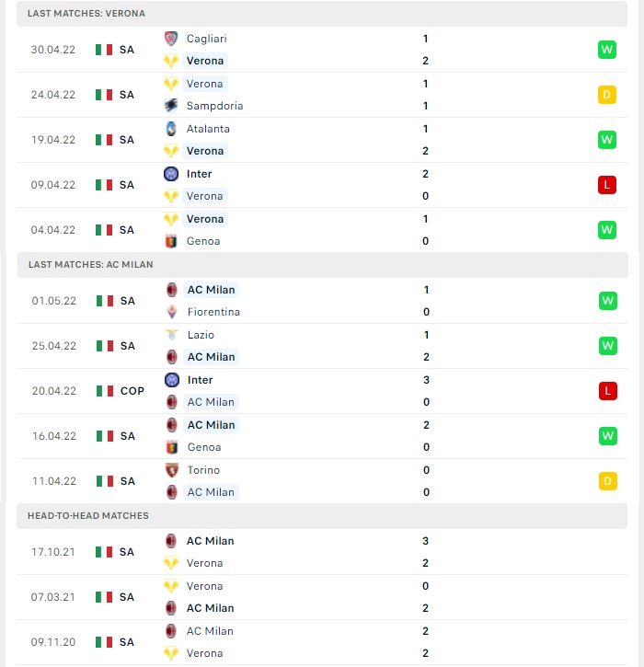
Task: Click red L badge for Inter vs Verona
Action: click(x=607, y=185)
